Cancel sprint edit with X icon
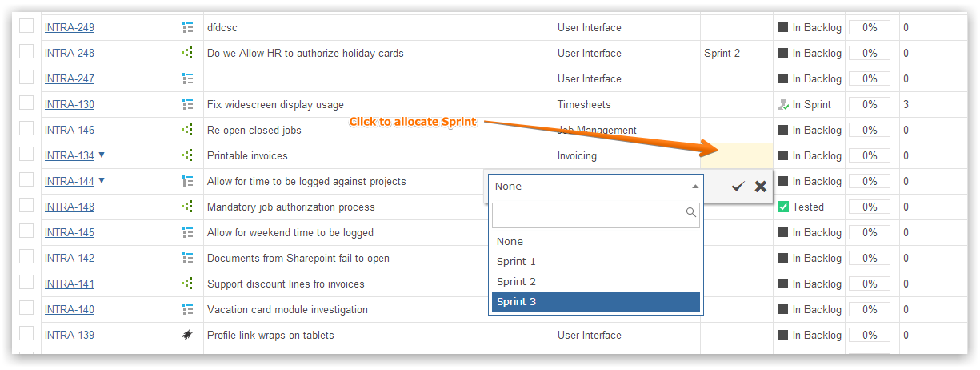The height and width of the screenshot is (370, 980). point(760,187)
